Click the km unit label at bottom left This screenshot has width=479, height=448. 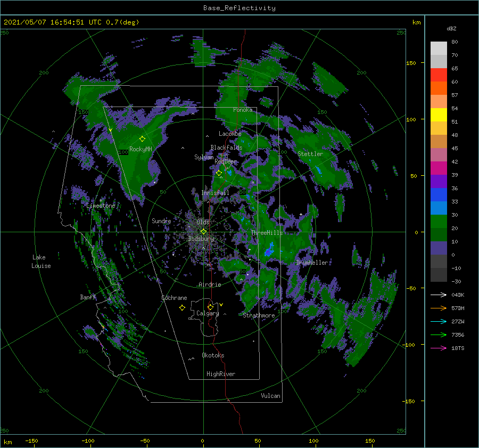point(8,442)
